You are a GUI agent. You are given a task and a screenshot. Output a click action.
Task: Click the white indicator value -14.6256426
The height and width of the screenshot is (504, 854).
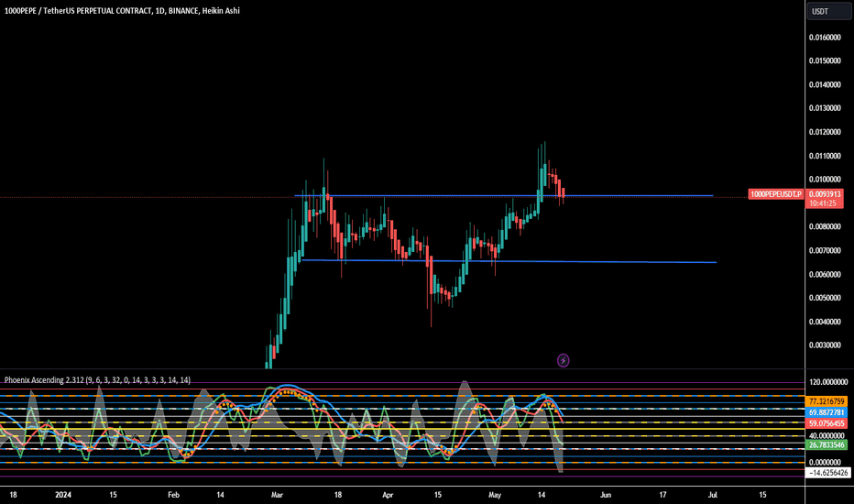pos(827,473)
